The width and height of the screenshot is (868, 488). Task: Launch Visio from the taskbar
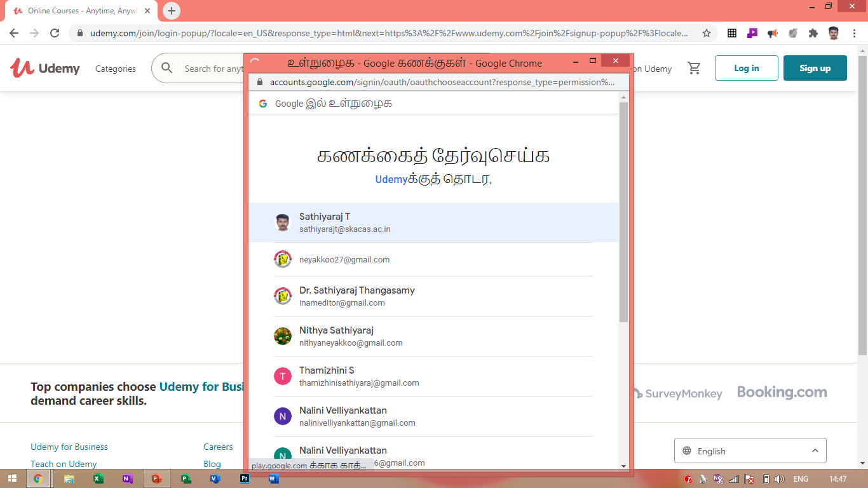pyautogui.click(x=215, y=478)
